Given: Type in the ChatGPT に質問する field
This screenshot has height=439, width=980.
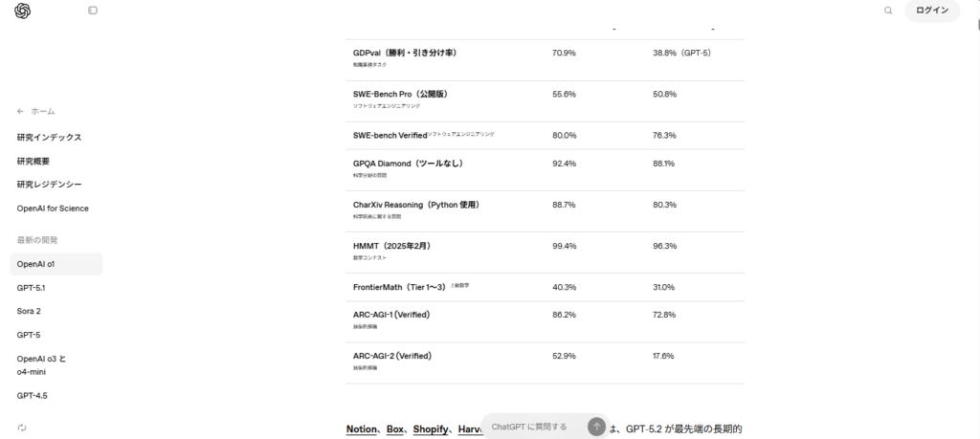Looking at the screenshot, I should [x=531, y=427].
